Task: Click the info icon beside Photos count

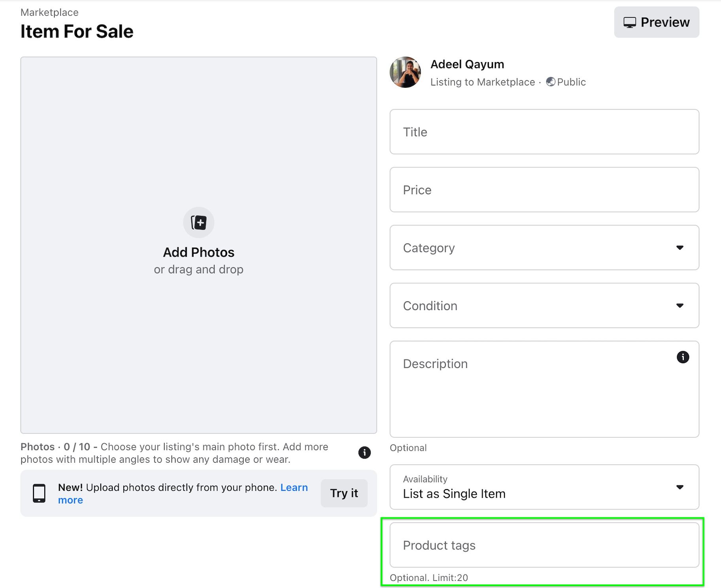Action: point(364,452)
